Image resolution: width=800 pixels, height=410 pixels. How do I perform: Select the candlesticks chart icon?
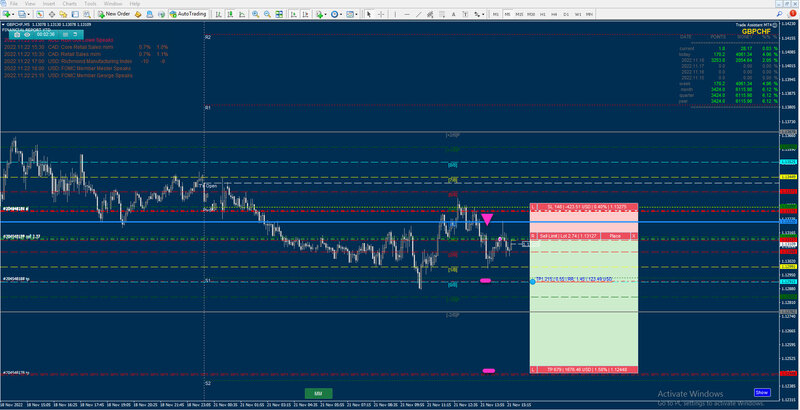[x=230, y=14]
